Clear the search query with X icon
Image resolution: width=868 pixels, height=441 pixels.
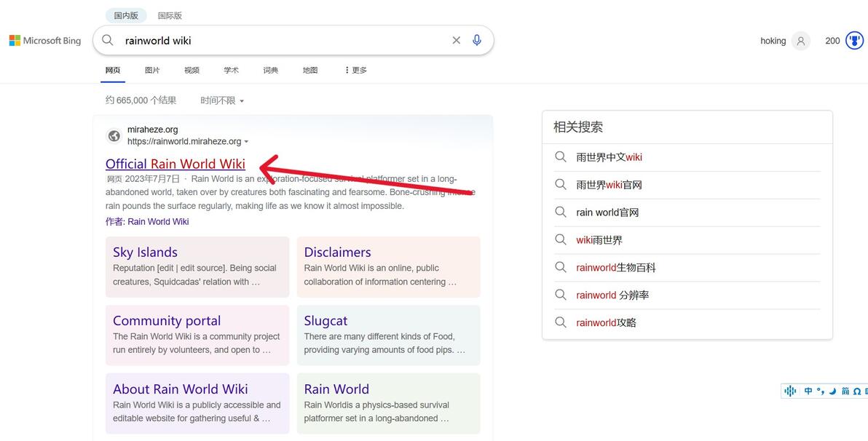coord(456,40)
